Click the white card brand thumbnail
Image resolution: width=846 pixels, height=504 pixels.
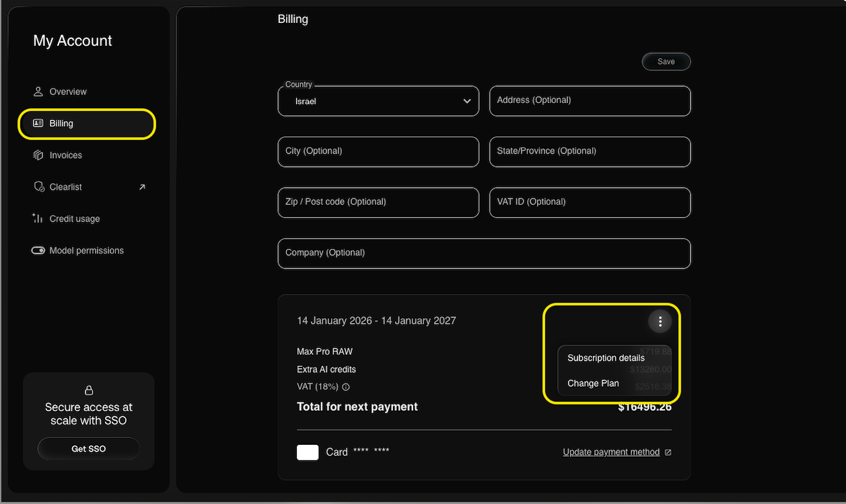tap(308, 452)
